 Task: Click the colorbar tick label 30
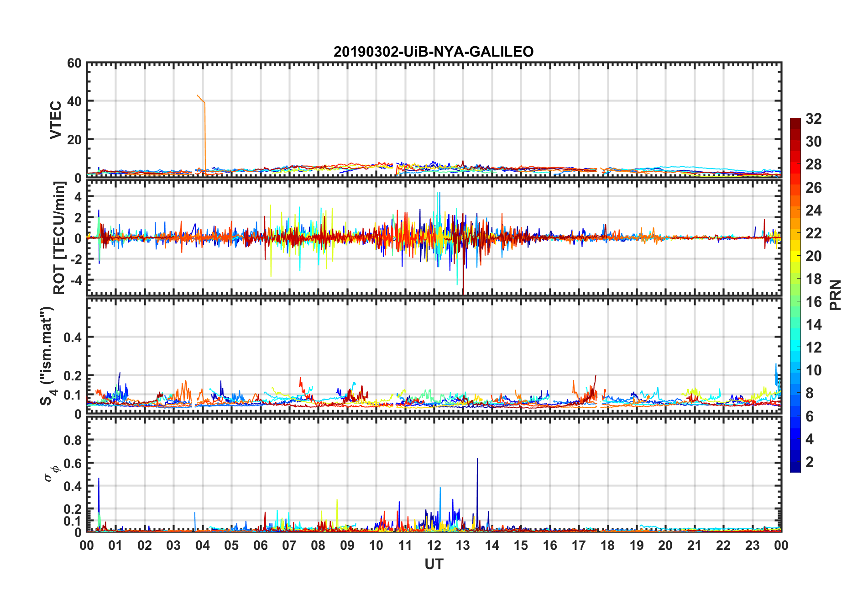coord(814,142)
